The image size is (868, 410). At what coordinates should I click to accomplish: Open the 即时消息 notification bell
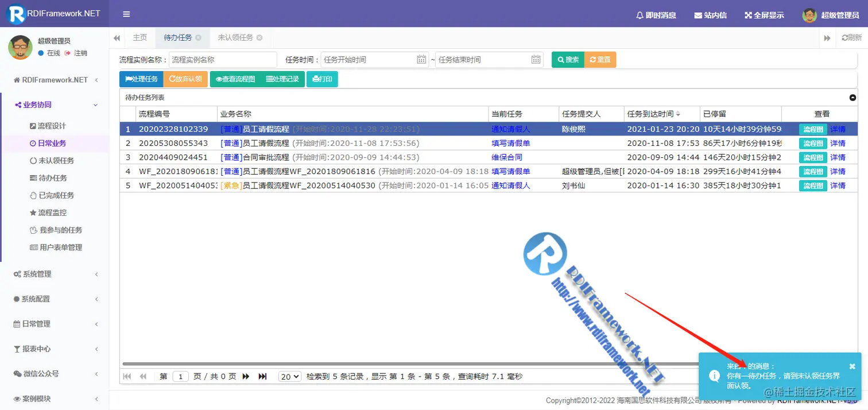655,16
